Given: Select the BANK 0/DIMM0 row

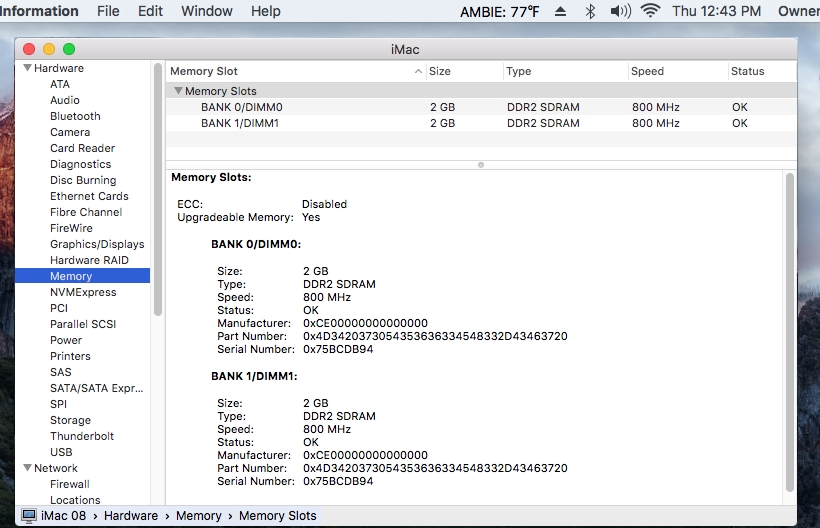Looking at the screenshot, I should [481, 107].
